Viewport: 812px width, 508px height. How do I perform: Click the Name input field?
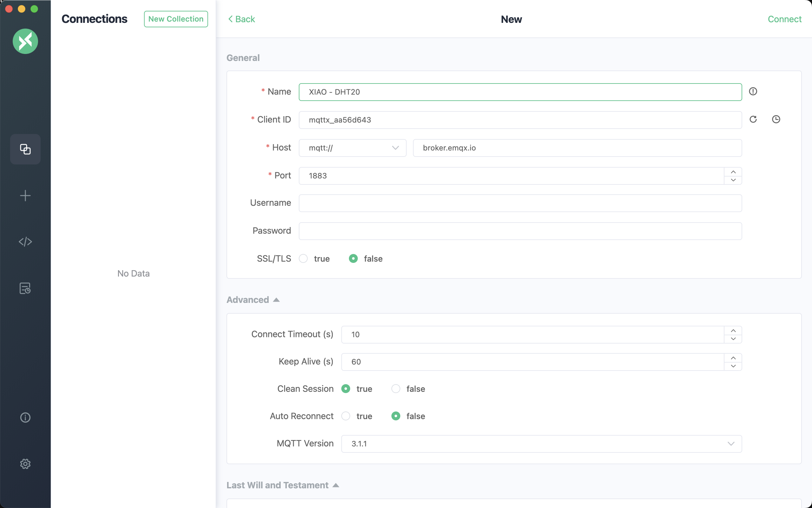520,92
